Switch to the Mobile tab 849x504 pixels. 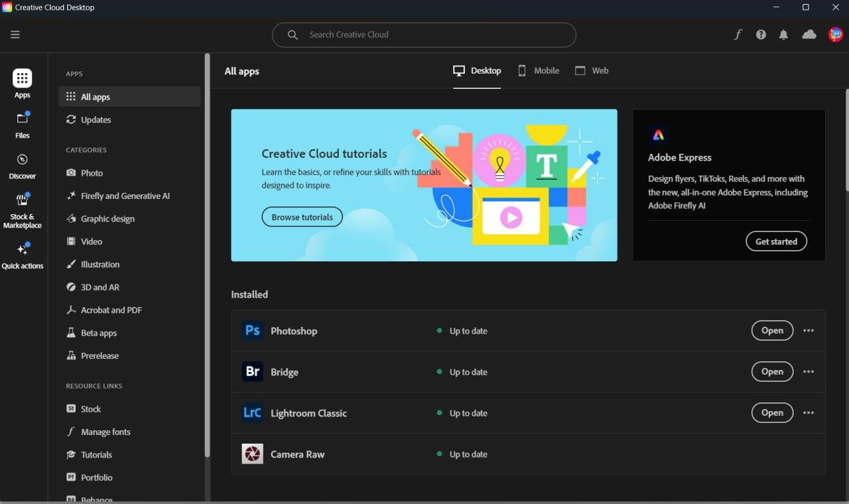click(x=539, y=71)
